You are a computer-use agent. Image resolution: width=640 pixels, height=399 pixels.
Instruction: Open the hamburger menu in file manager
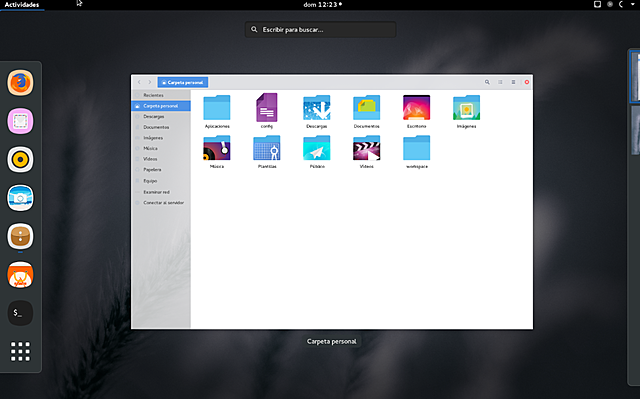(x=513, y=82)
